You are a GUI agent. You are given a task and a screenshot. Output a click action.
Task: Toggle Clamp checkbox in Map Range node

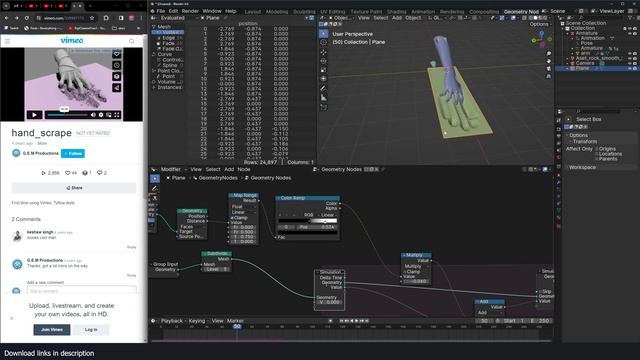232,218
